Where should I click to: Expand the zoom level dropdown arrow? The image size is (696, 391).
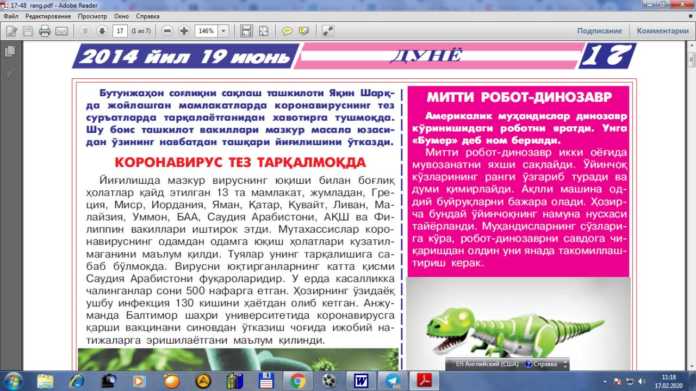pyautogui.click(x=223, y=31)
